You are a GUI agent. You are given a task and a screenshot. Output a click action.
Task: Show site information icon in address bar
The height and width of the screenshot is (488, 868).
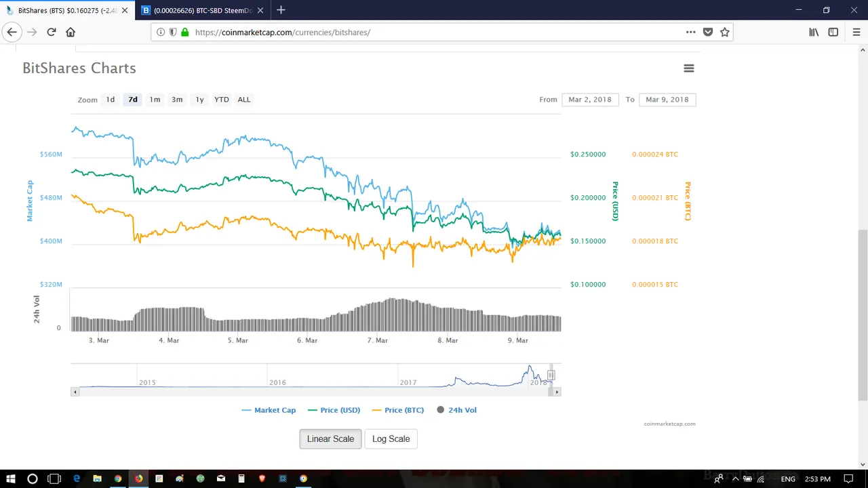(161, 32)
